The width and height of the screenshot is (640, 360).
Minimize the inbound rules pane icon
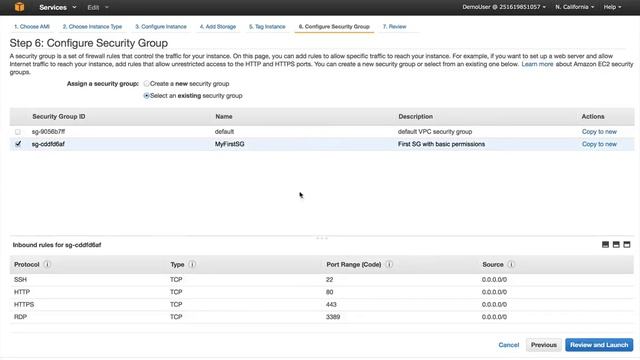click(605, 244)
